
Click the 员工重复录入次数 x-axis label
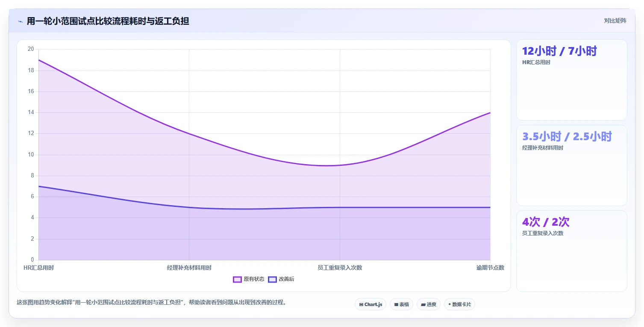(x=340, y=268)
